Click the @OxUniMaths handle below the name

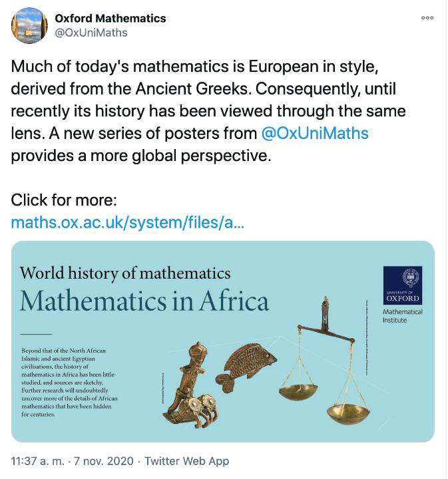pyautogui.click(x=91, y=33)
